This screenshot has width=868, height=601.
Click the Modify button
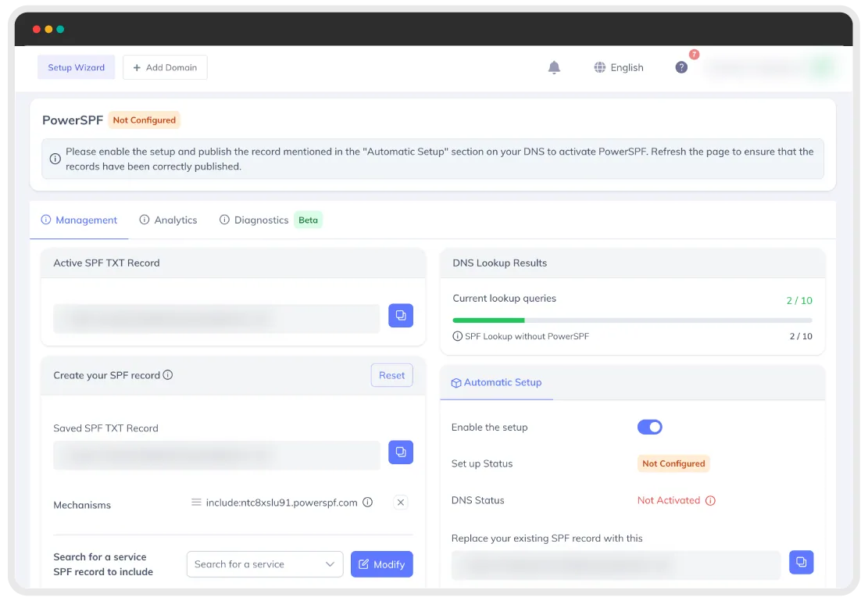tap(381, 564)
